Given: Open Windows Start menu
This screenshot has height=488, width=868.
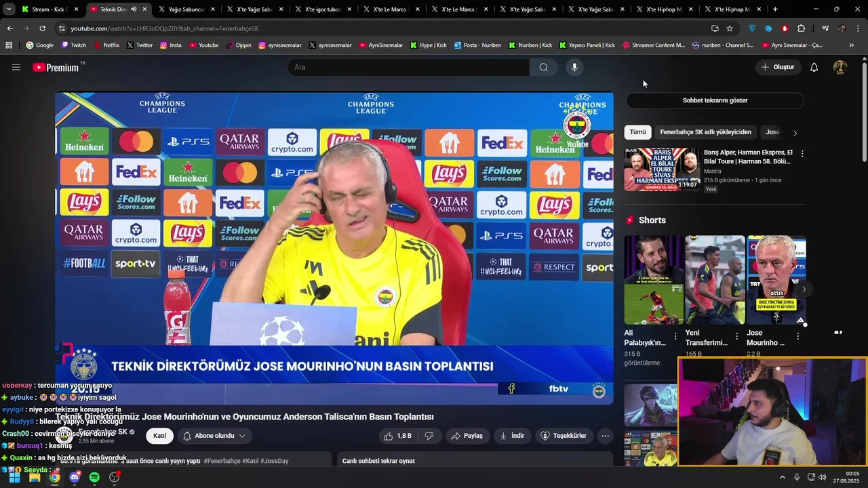Looking at the screenshot, I should click(x=14, y=477).
